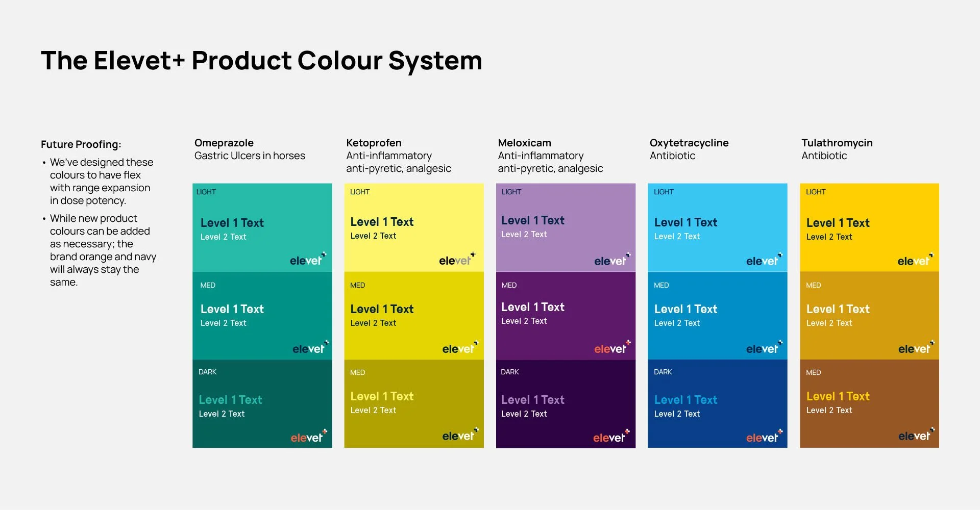Image resolution: width=980 pixels, height=510 pixels.
Task: Click the elevet logo on the light lilac Meloxicam swatch
Action: coord(612,260)
